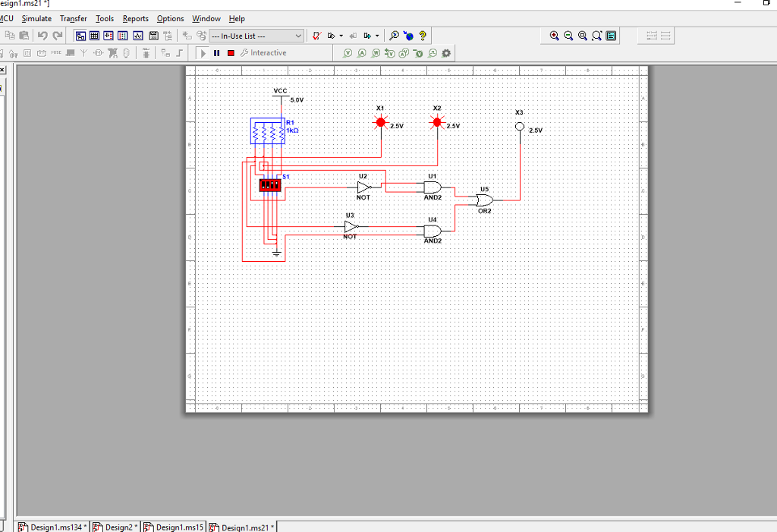The image size is (777, 532).
Task: Toggle the Spreadsheet View visibility
Action: (x=95, y=35)
